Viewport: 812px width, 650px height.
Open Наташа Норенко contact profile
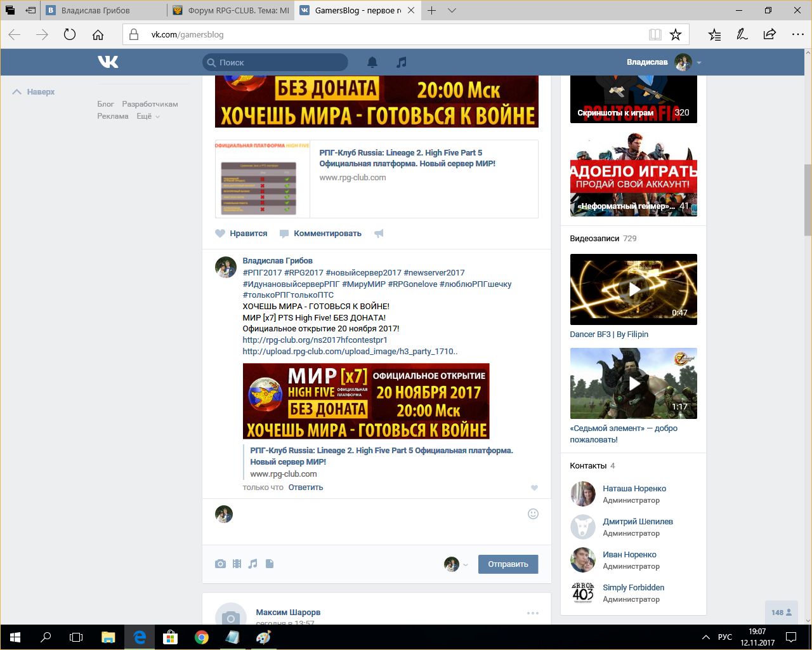pyautogui.click(x=634, y=489)
